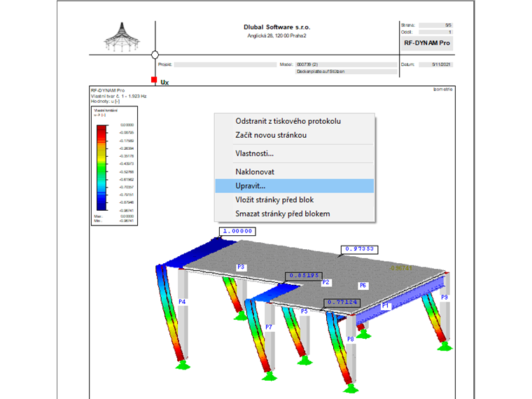Click the P6 surface label

tap(363, 286)
